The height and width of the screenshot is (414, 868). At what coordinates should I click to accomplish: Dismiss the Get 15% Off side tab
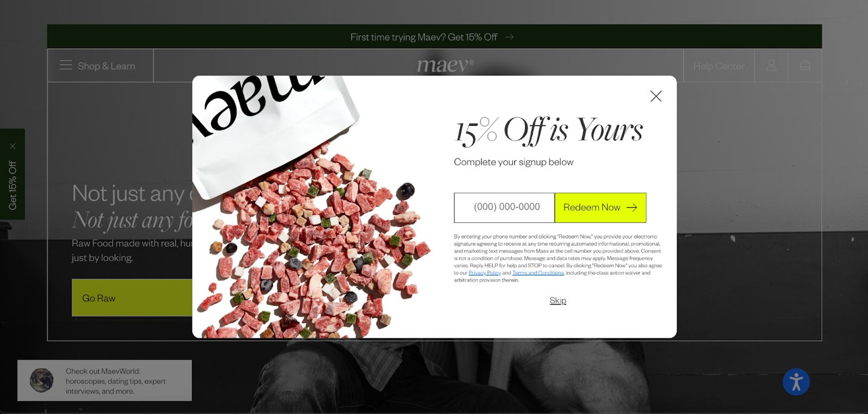(x=12, y=146)
